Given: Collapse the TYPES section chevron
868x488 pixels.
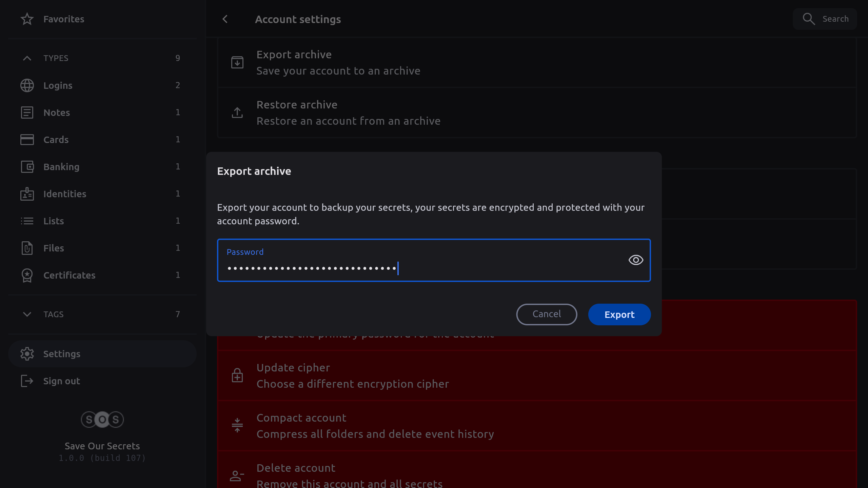Looking at the screenshot, I should coord(27,58).
